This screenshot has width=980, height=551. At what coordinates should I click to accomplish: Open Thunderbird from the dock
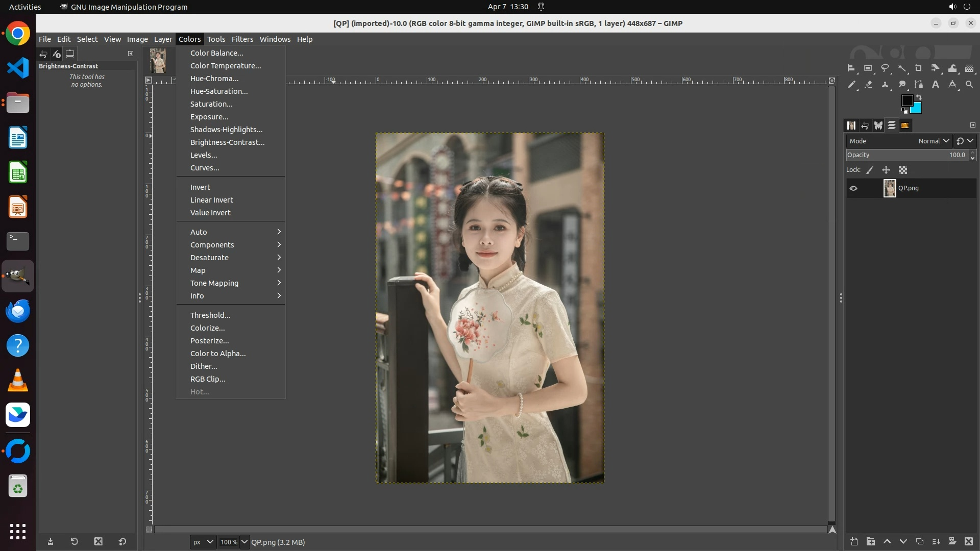coord(18,311)
